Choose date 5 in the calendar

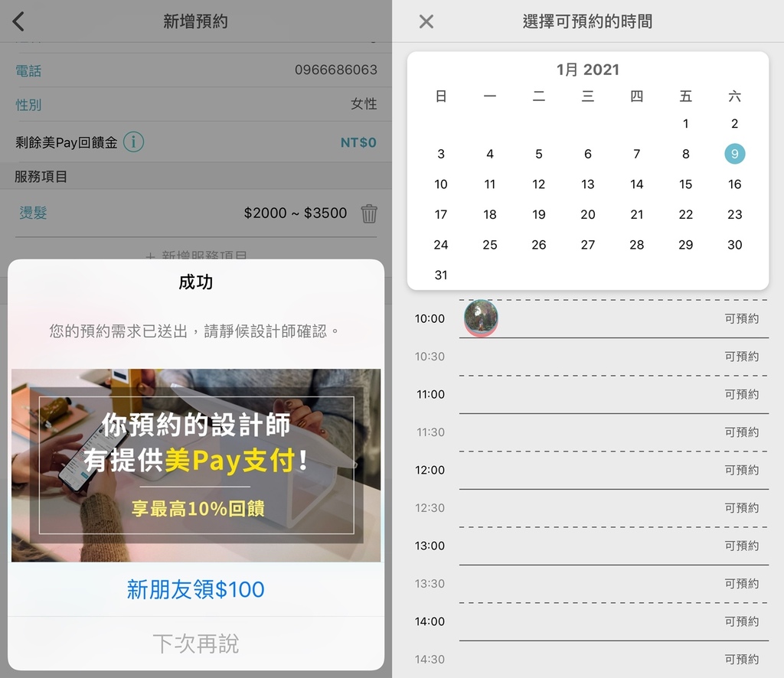point(538,154)
